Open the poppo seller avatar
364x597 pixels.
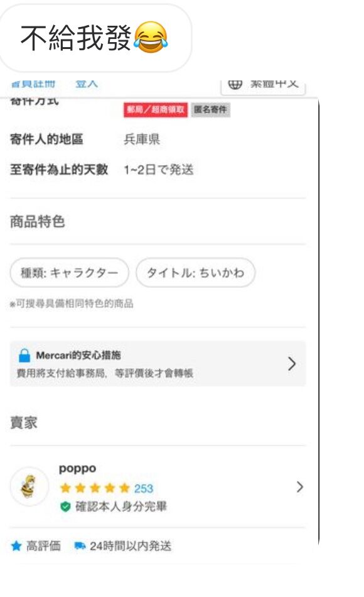click(x=29, y=486)
